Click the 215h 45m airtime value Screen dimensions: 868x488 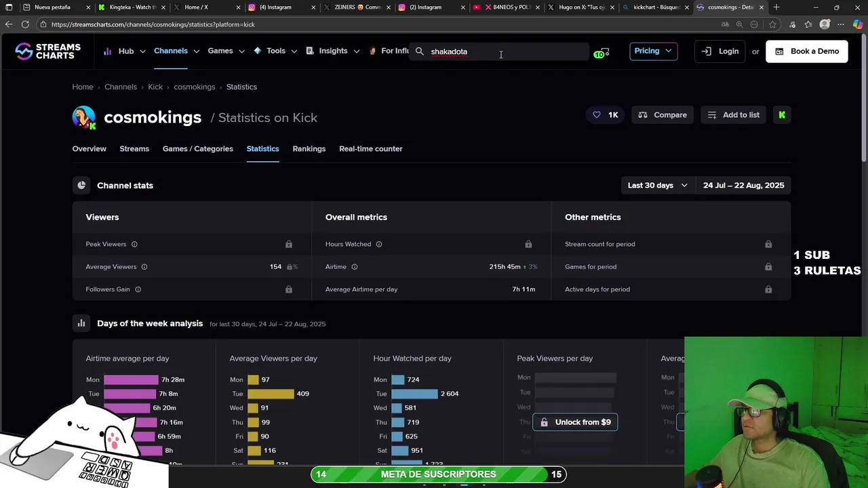coord(505,267)
